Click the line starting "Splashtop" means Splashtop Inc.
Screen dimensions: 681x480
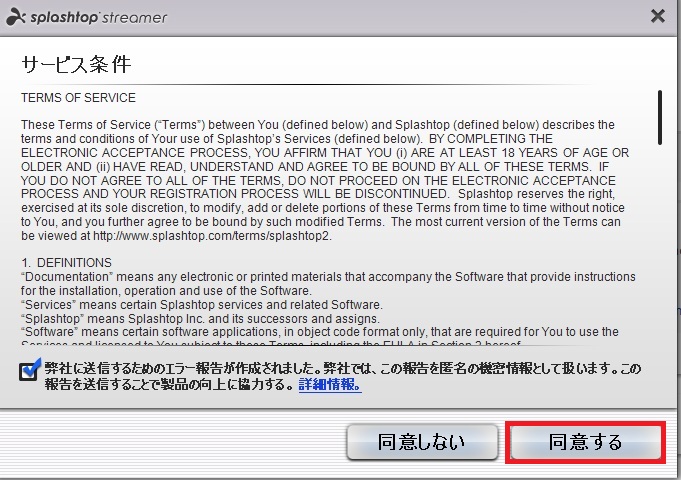[200, 318]
